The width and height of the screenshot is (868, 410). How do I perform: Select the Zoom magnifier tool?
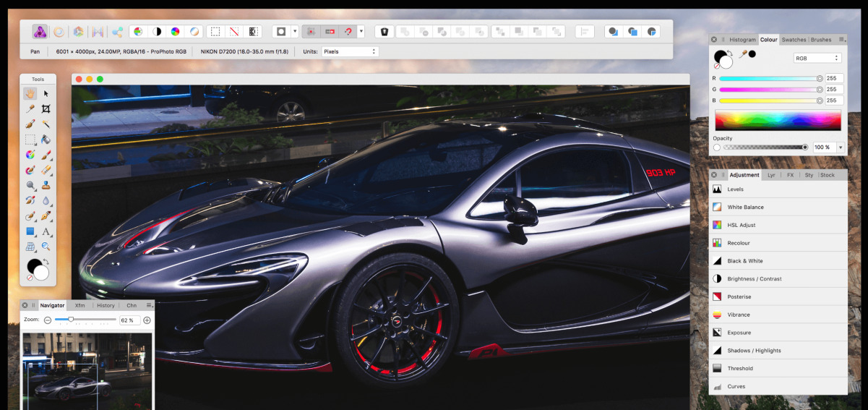click(46, 247)
